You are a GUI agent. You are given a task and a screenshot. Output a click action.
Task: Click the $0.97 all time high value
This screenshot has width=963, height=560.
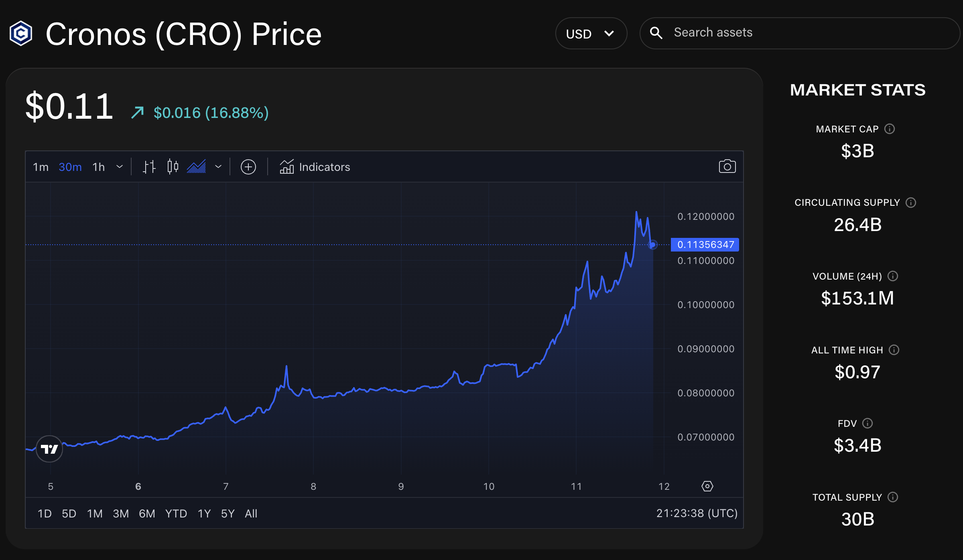pos(857,372)
